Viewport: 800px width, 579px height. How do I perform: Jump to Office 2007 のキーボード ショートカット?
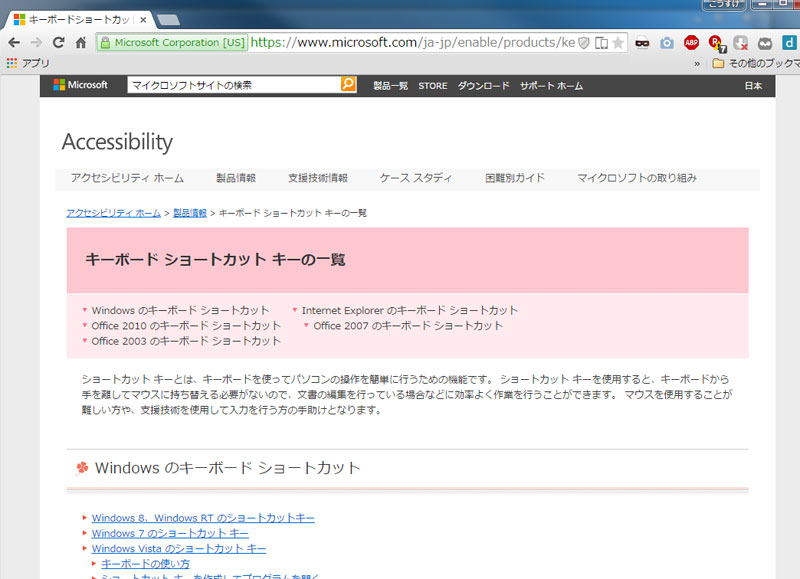408,325
